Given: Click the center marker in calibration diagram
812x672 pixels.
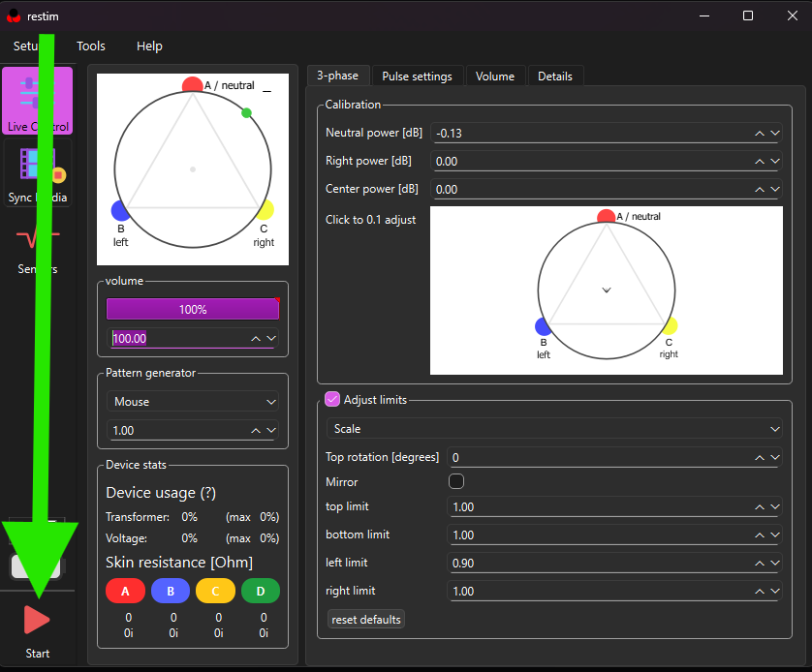Looking at the screenshot, I should 607,290.
